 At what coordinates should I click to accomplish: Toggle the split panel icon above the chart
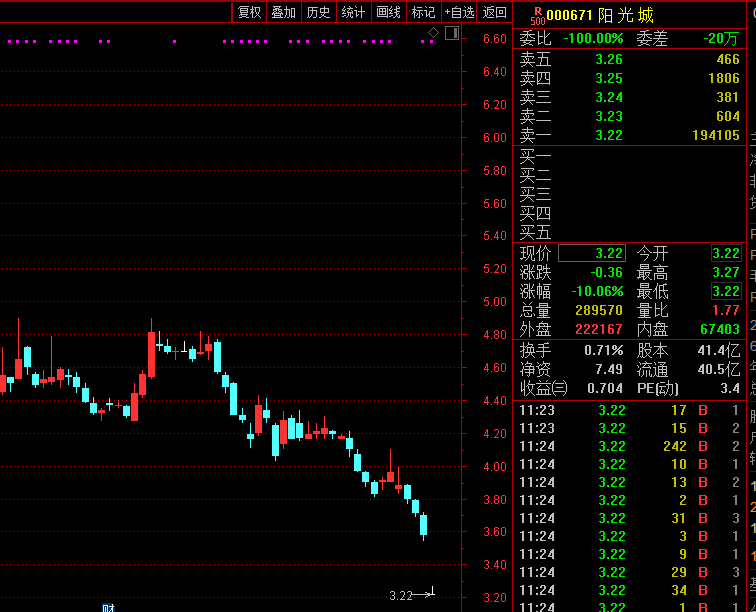tap(451, 33)
